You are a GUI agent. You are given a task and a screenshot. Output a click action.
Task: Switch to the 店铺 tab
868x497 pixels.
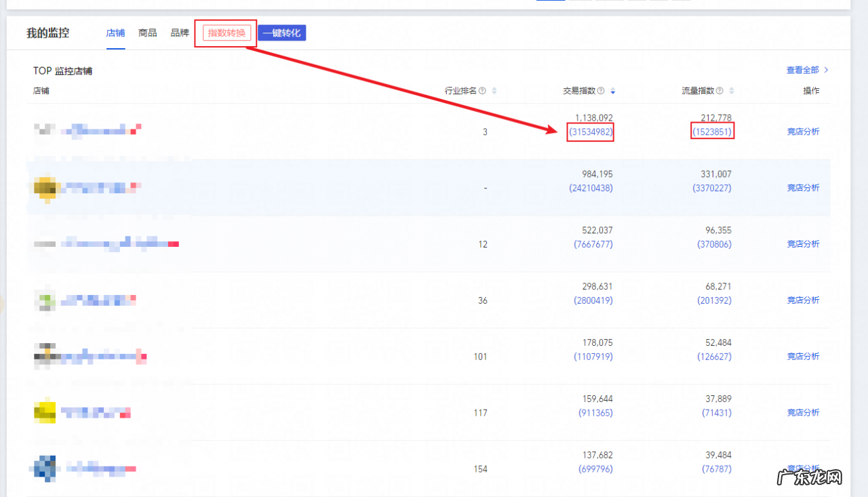tap(115, 33)
